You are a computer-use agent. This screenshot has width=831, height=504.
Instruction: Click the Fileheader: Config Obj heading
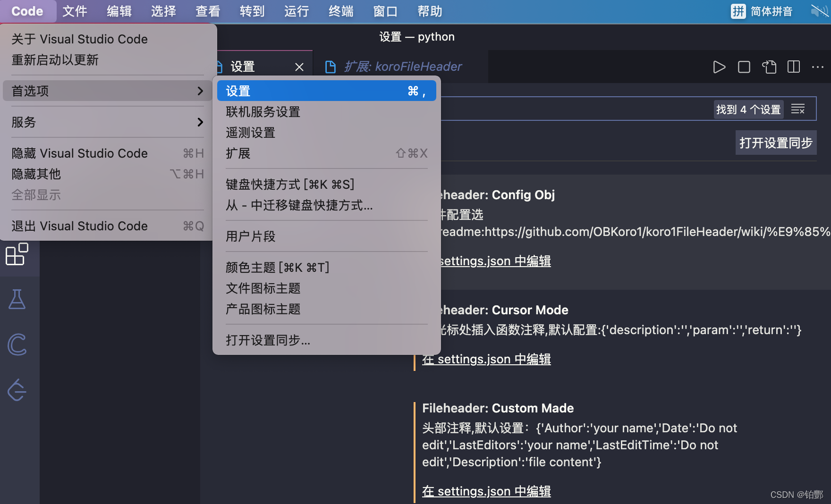pos(498,194)
